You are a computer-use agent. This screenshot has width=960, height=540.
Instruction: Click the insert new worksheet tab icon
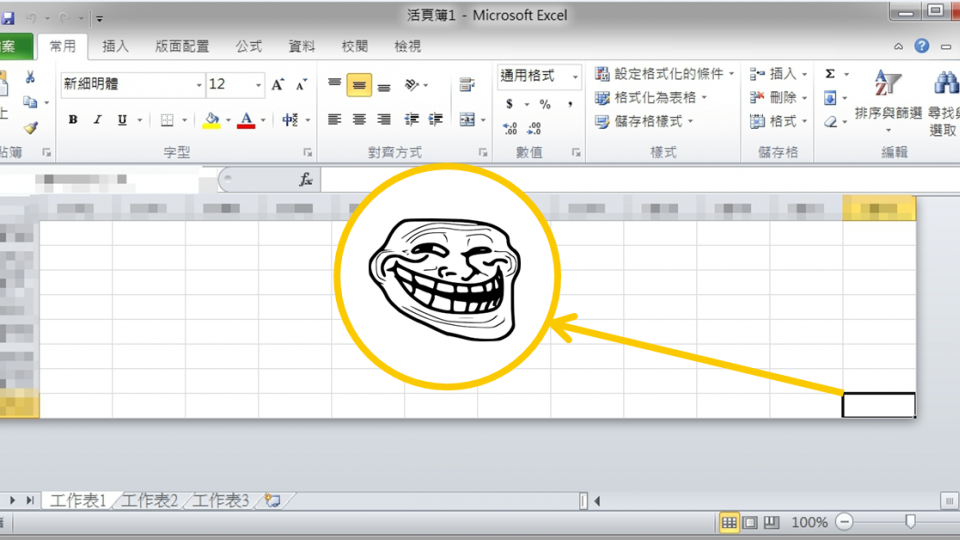point(272,500)
